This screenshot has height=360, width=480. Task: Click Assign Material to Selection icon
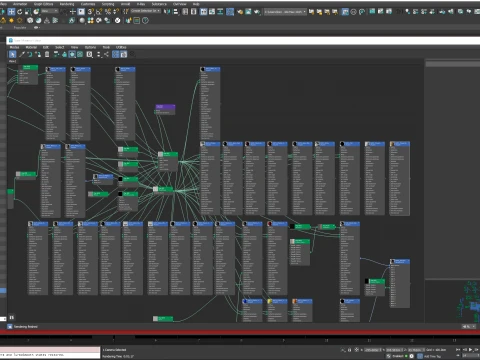(38, 54)
